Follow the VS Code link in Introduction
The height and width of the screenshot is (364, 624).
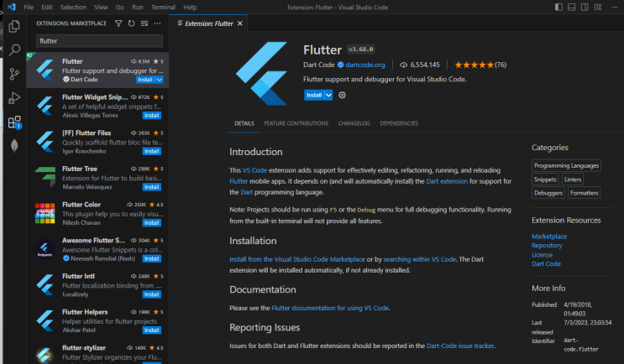pos(254,170)
